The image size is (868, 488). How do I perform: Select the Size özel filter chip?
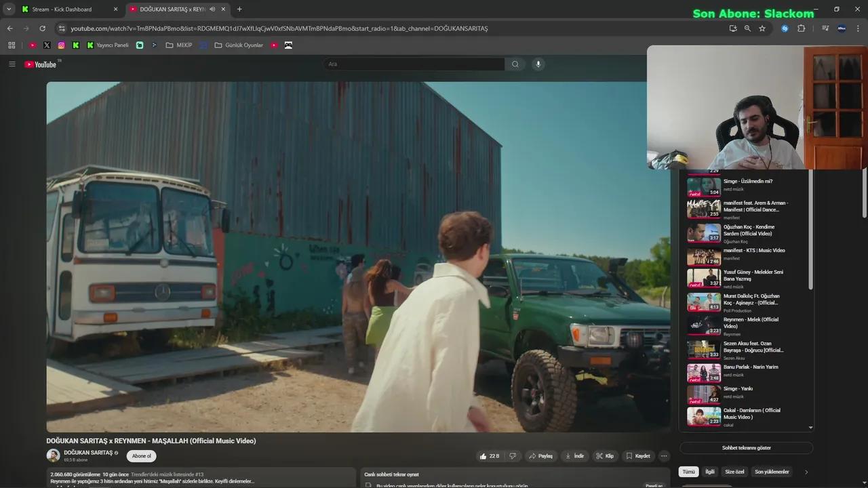pos(734,472)
